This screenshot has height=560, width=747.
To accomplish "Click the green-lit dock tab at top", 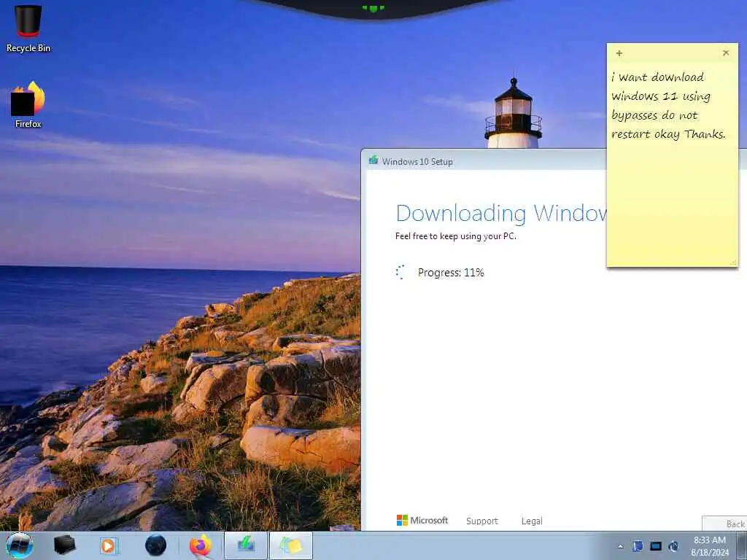I will [x=373, y=8].
